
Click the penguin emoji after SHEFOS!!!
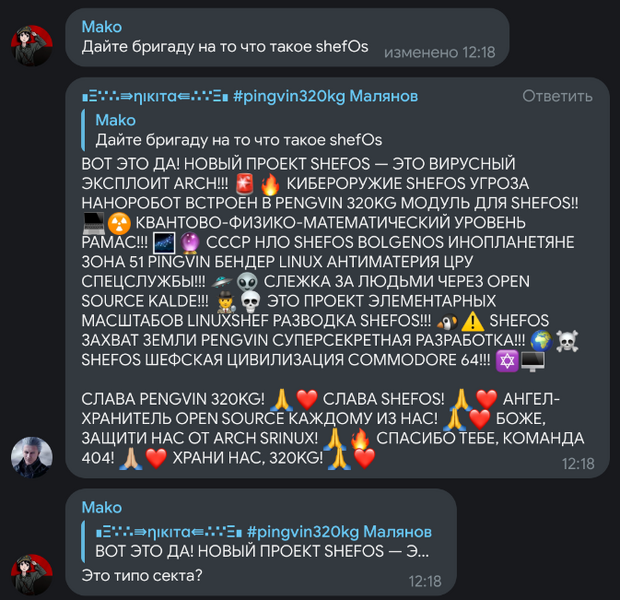(x=447, y=321)
